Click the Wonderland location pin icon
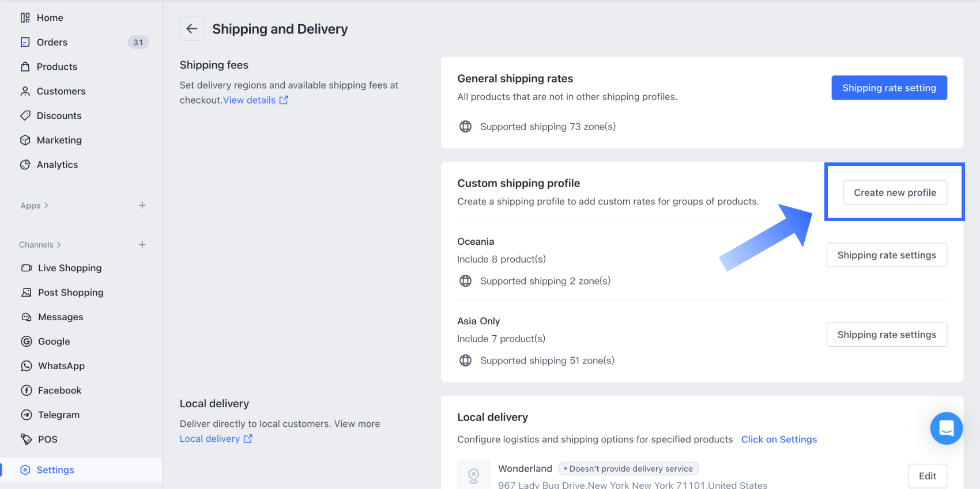This screenshot has width=980, height=489. pyautogui.click(x=473, y=476)
